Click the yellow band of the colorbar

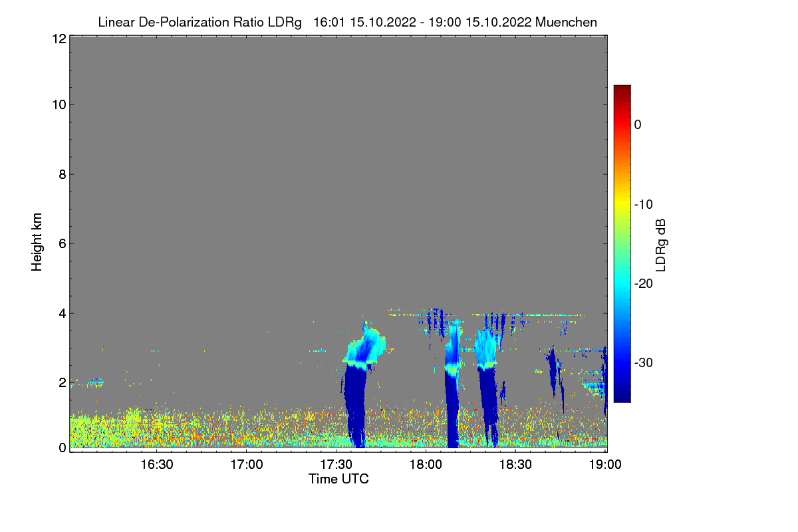pos(622,204)
